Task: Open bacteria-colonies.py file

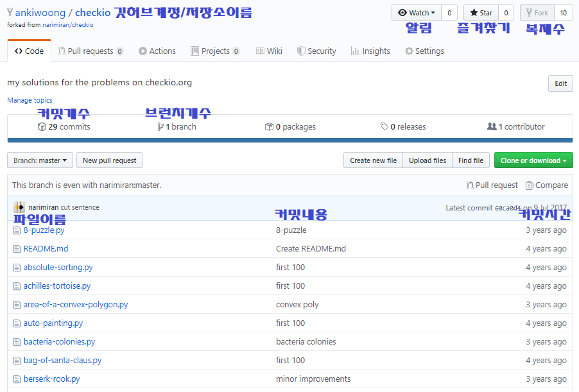Action: click(x=59, y=342)
